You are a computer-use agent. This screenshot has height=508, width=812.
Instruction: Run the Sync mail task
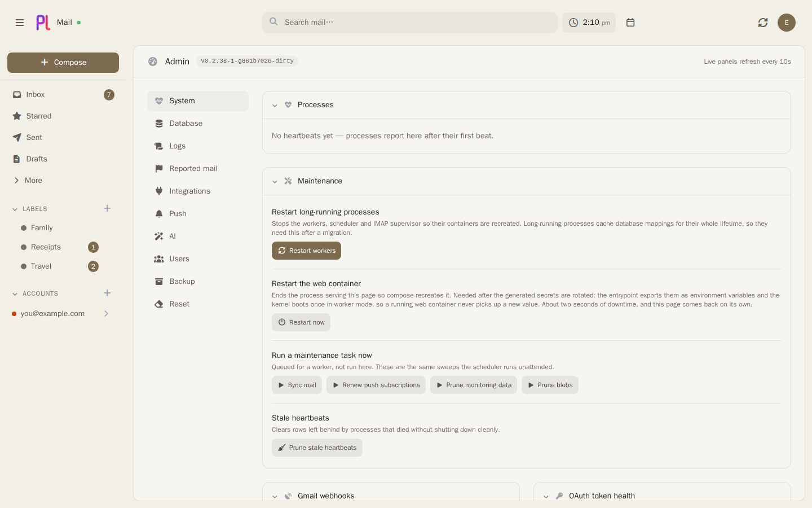click(x=297, y=385)
